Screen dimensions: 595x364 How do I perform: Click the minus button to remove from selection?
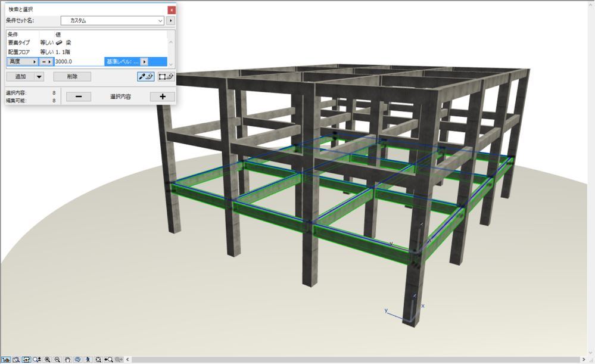coord(79,97)
